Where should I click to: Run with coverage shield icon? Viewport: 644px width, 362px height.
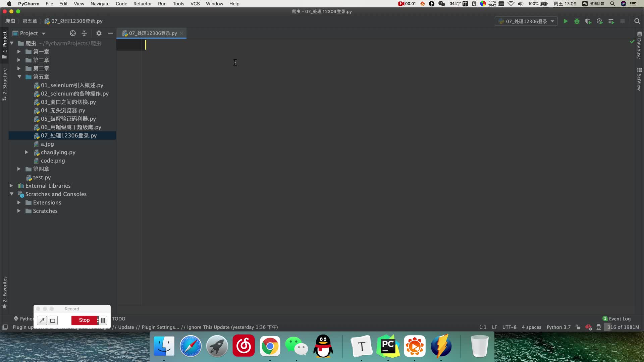pos(588,21)
